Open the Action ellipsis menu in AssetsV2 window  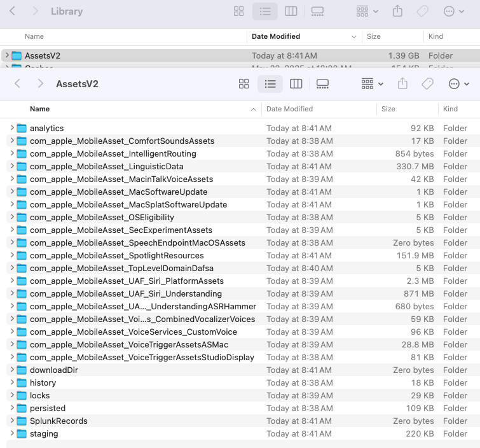point(458,83)
